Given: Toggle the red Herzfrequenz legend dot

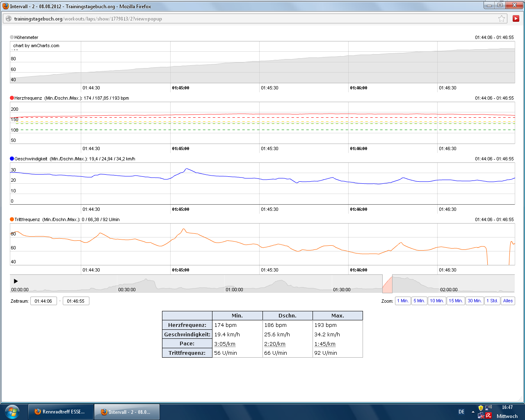Looking at the screenshot, I should (x=12, y=98).
